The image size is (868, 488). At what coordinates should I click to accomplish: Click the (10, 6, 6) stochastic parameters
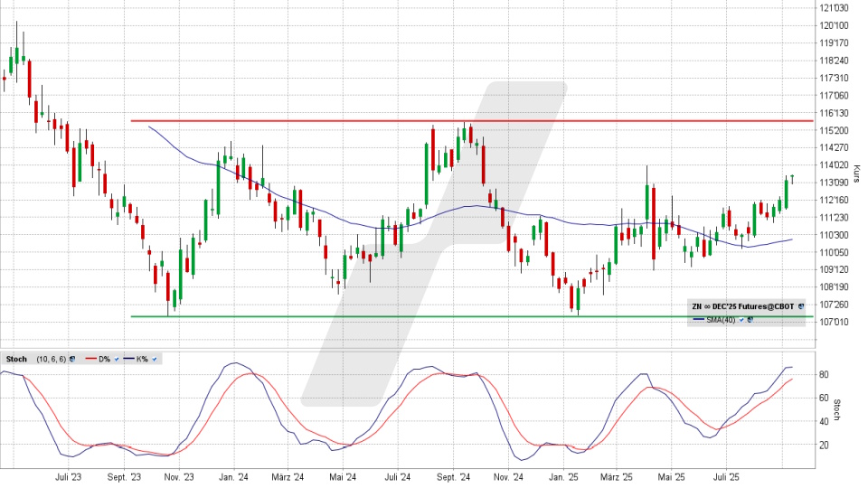[x=51, y=359]
